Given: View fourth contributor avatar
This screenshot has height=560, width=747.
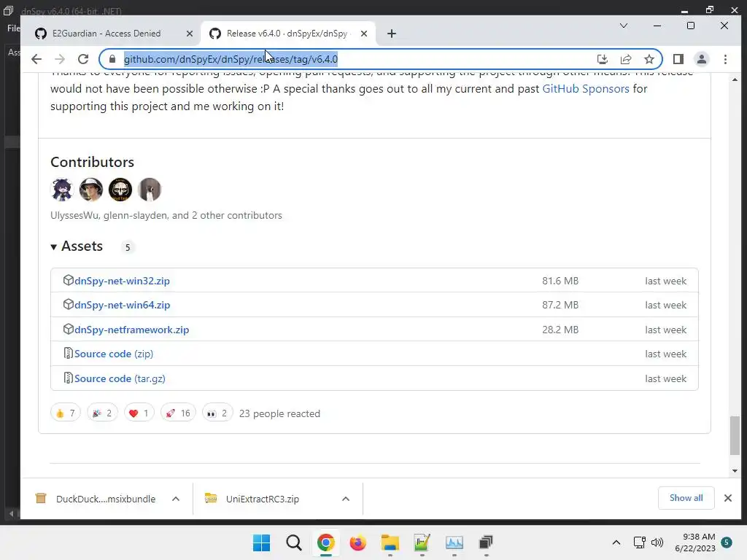Looking at the screenshot, I should pos(149,190).
